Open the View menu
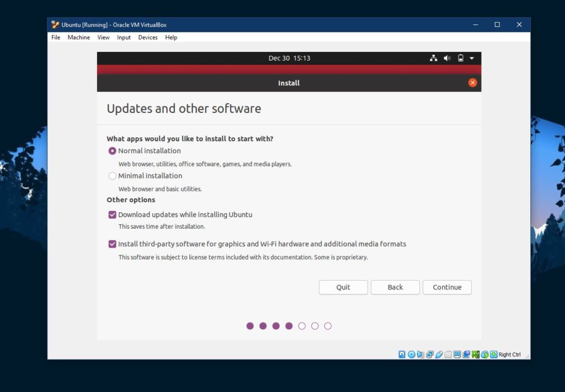This screenshot has height=392, width=565. (x=103, y=37)
